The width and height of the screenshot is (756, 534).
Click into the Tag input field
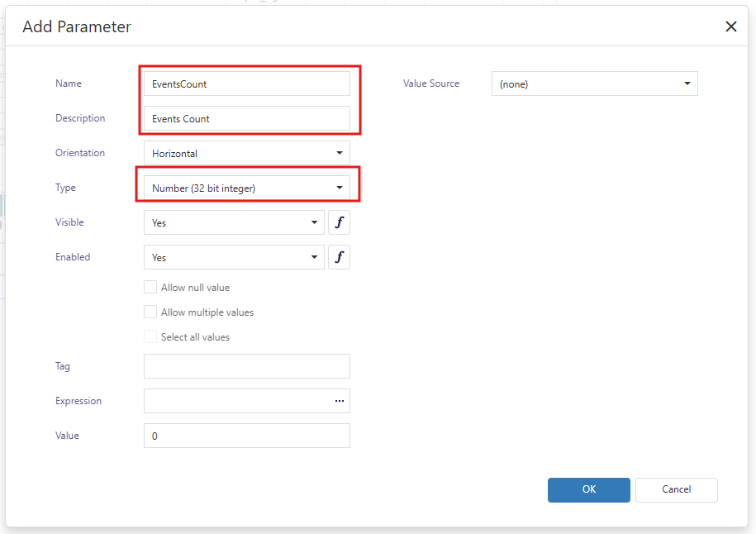(246, 366)
